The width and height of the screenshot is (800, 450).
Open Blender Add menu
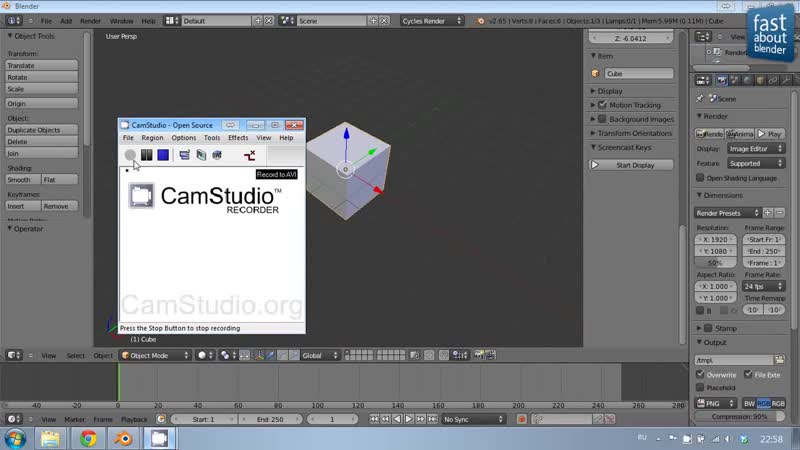[x=66, y=21]
